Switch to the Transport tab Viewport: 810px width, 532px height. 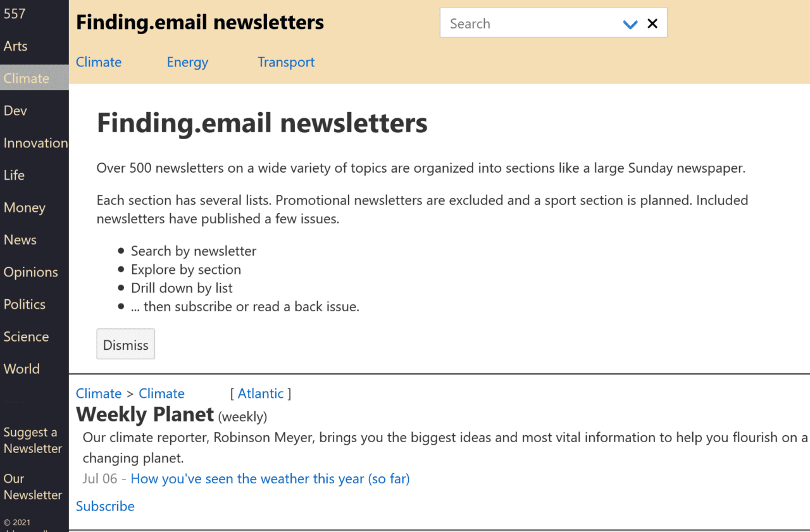coord(286,62)
